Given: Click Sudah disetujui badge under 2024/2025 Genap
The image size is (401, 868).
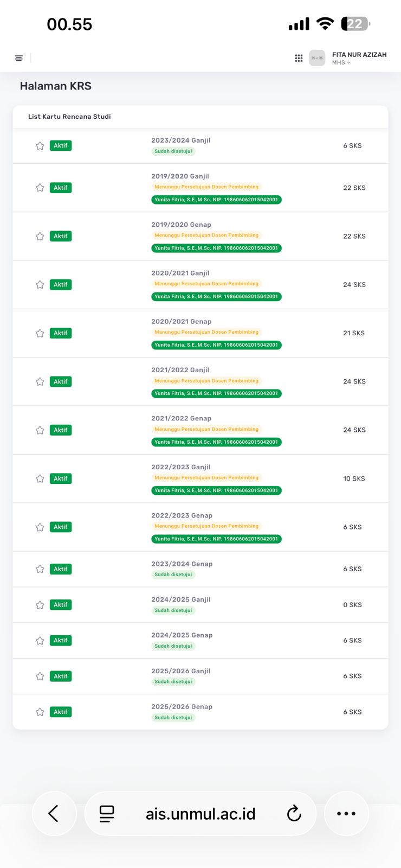Looking at the screenshot, I should pyautogui.click(x=173, y=646).
